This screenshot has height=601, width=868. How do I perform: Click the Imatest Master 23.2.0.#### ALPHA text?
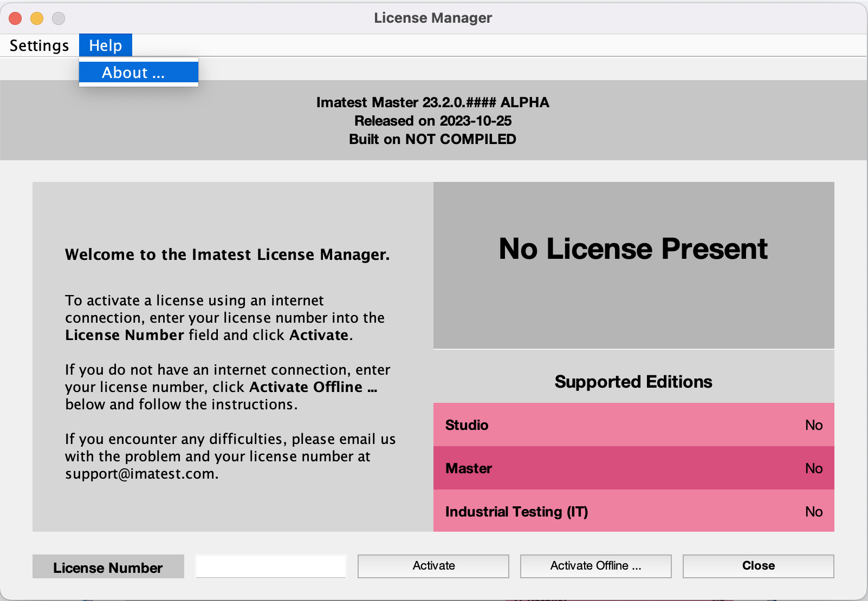433,102
